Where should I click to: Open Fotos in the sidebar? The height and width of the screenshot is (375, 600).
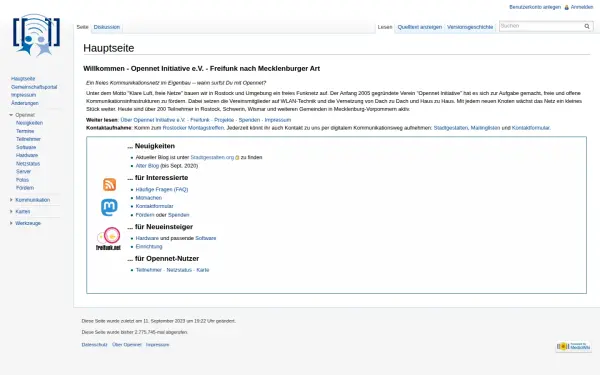pos(22,180)
